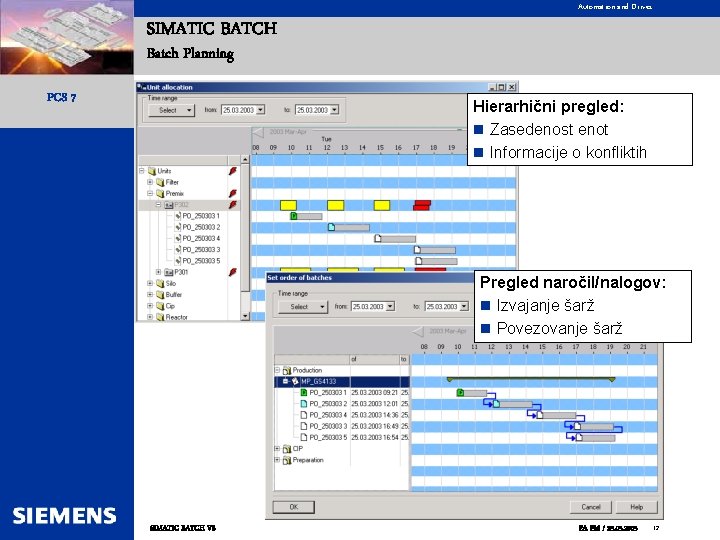The height and width of the screenshot is (540, 720).
Task: Click the OK button
Action: [294, 507]
